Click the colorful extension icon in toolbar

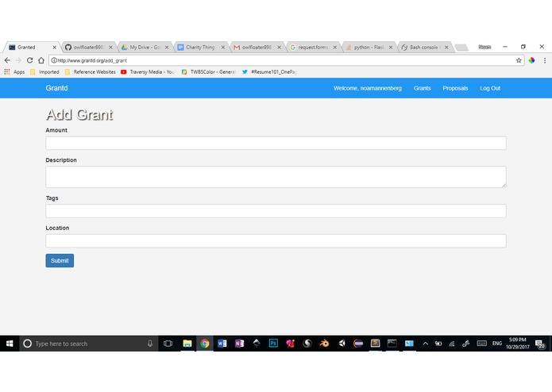[531, 60]
